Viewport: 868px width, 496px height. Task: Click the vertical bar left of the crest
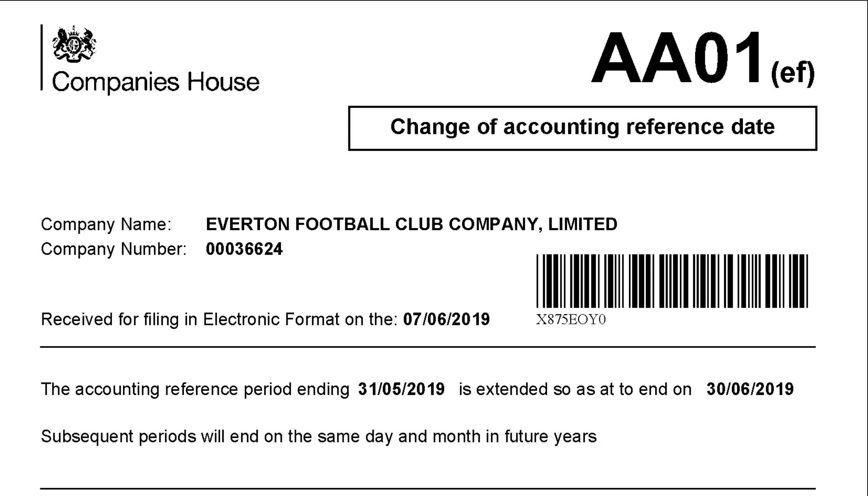pos(42,57)
